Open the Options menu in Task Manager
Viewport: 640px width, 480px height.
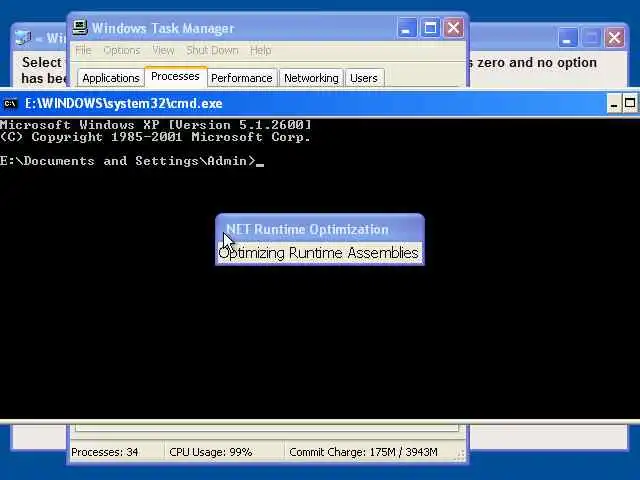122,50
